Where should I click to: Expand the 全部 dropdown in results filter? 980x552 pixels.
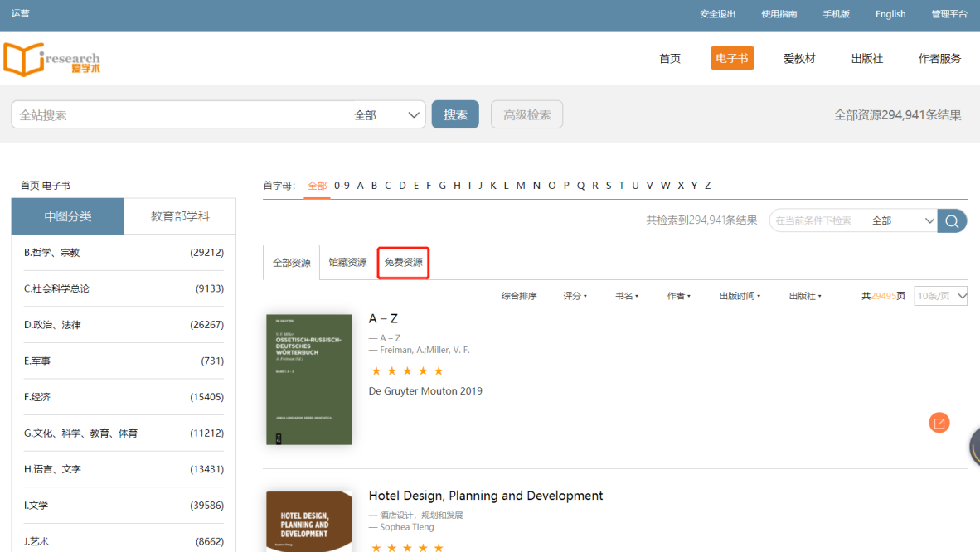tap(903, 220)
